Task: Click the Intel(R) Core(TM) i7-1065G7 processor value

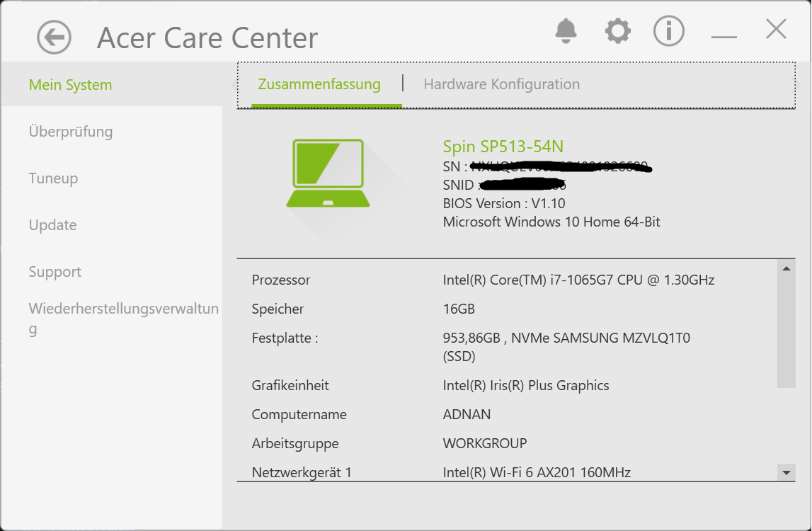Action: coord(578,280)
